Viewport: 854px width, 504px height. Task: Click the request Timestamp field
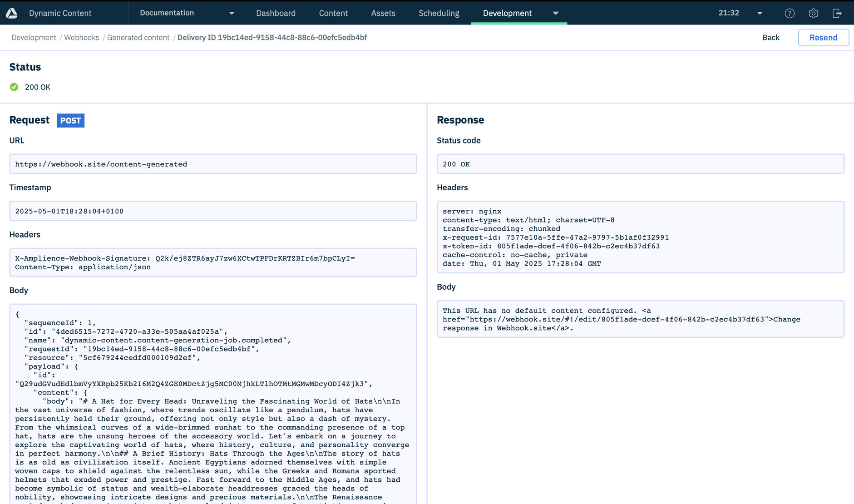click(x=213, y=211)
